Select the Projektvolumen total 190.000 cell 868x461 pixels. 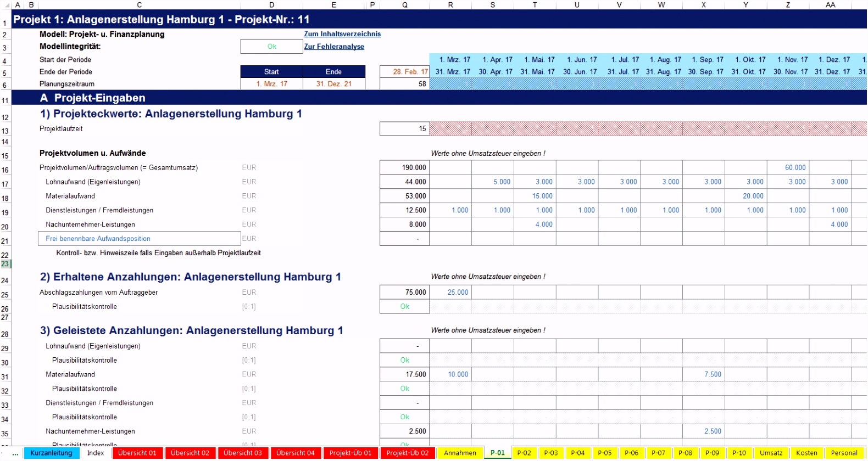[x=404, y=167]
